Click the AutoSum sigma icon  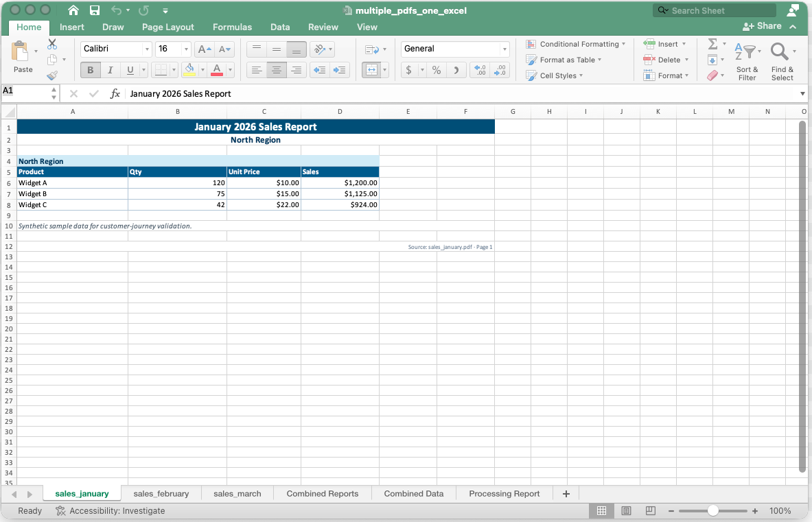click(713, 44)
